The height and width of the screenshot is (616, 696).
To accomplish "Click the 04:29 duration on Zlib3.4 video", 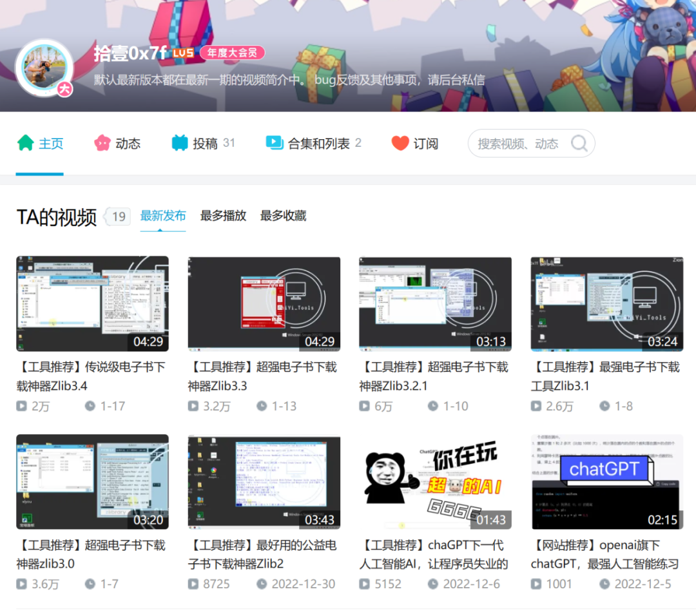I will [148, 342].
